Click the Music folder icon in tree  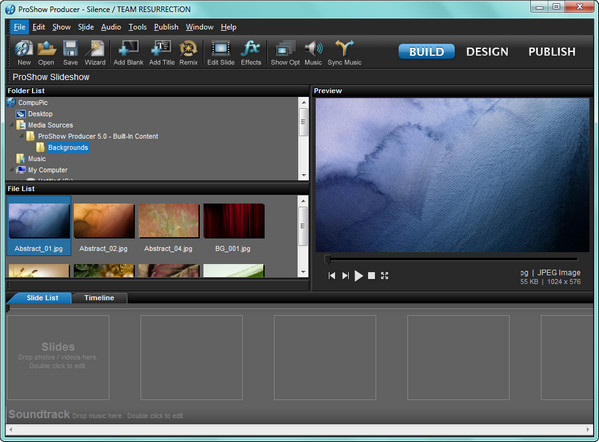tap(21, 159)
